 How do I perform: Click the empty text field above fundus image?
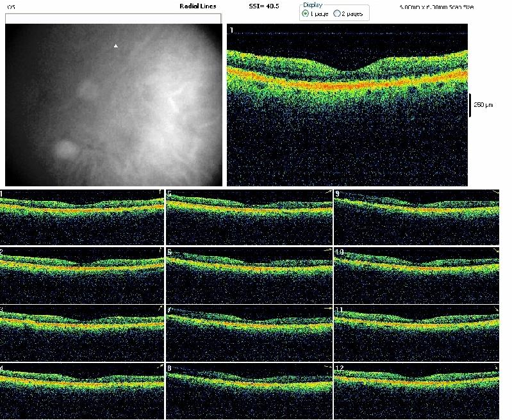pos(113,19)
